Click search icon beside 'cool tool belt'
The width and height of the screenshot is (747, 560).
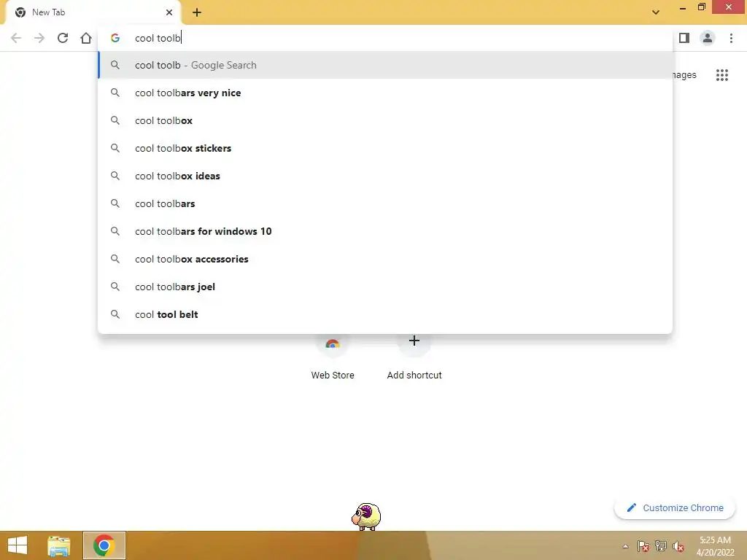tap(115, 314)
